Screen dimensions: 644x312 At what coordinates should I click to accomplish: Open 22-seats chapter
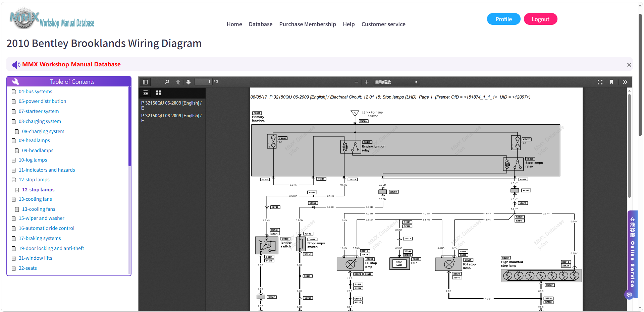tap(28, 268)
